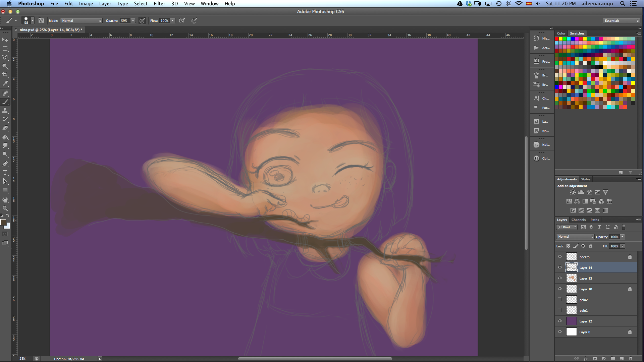
Task: Toggle airbrush mode in options bar
Action: click(182, 21)
